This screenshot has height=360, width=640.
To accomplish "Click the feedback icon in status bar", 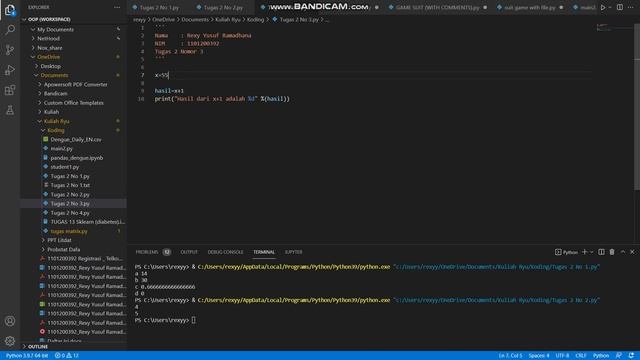I will 619,356.
